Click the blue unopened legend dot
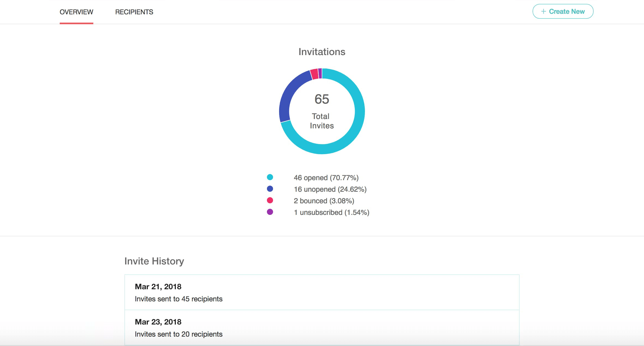644x346 pixels. (x=270, y=189)
